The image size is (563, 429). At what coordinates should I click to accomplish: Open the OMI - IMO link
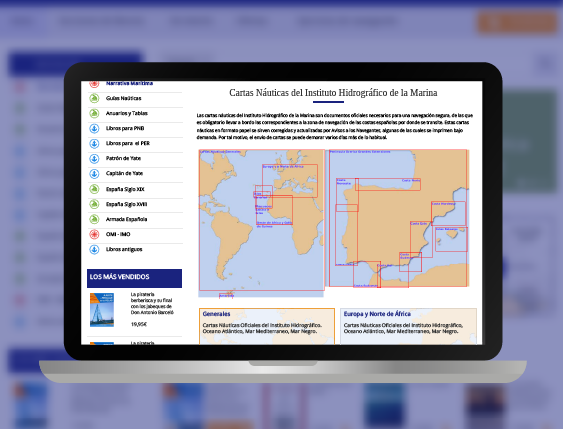click(x=118, y=234)
